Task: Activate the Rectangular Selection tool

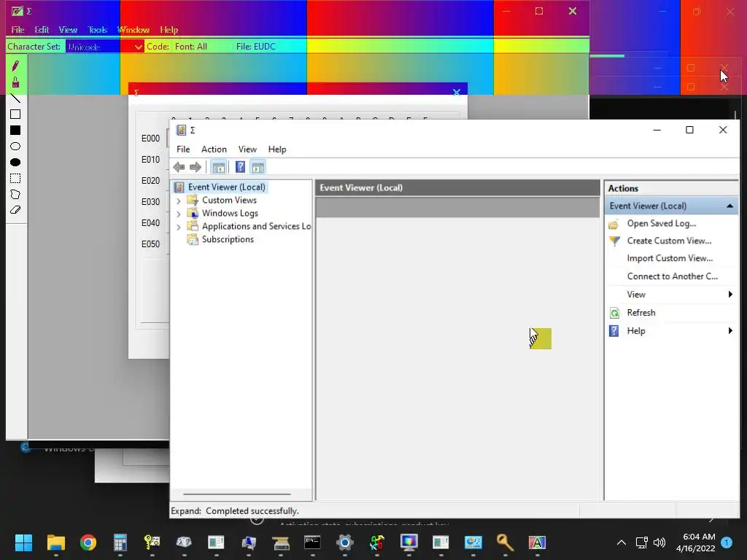Action: 15,179
